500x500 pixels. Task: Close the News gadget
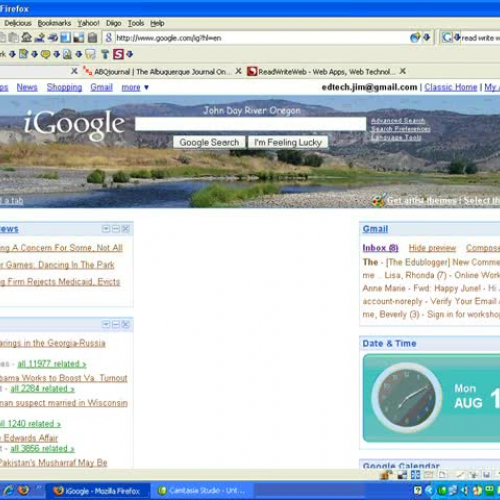pyautogui.click(x=126, y=229)
